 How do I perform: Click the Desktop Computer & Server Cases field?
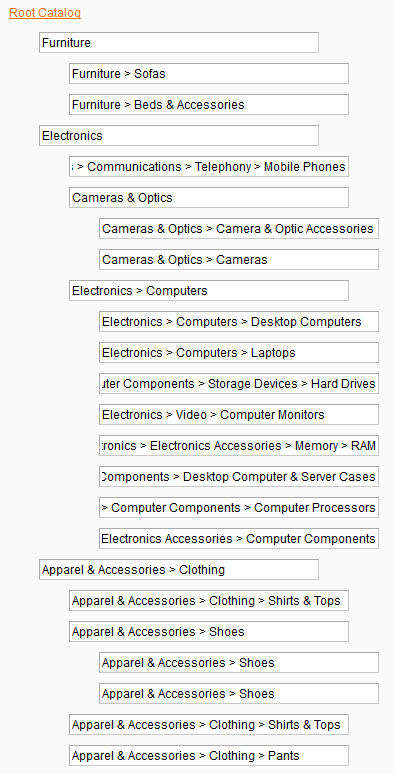tap(239, 477)
